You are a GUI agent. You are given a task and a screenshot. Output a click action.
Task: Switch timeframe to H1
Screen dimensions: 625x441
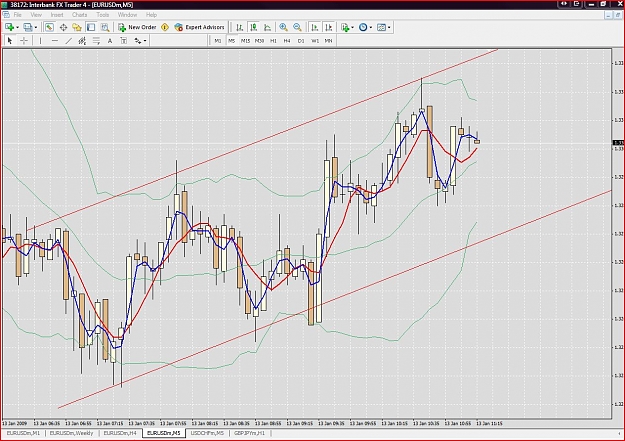273,41
